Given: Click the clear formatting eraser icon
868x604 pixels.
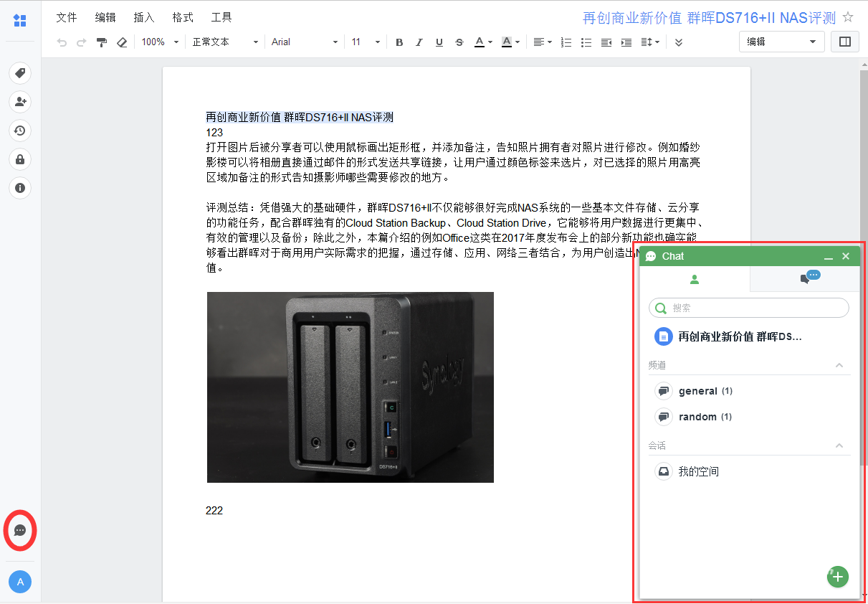Looking at the screenshot, I should [122, 42].
